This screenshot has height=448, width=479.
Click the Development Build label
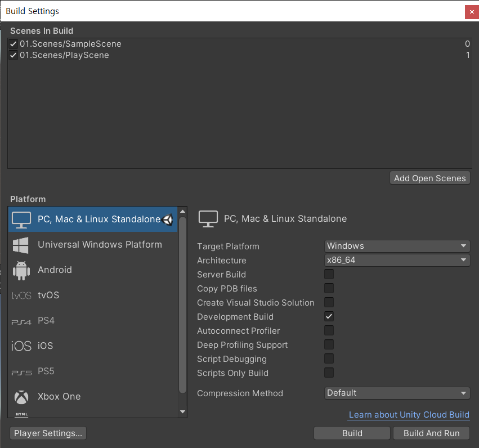[235, 317]
